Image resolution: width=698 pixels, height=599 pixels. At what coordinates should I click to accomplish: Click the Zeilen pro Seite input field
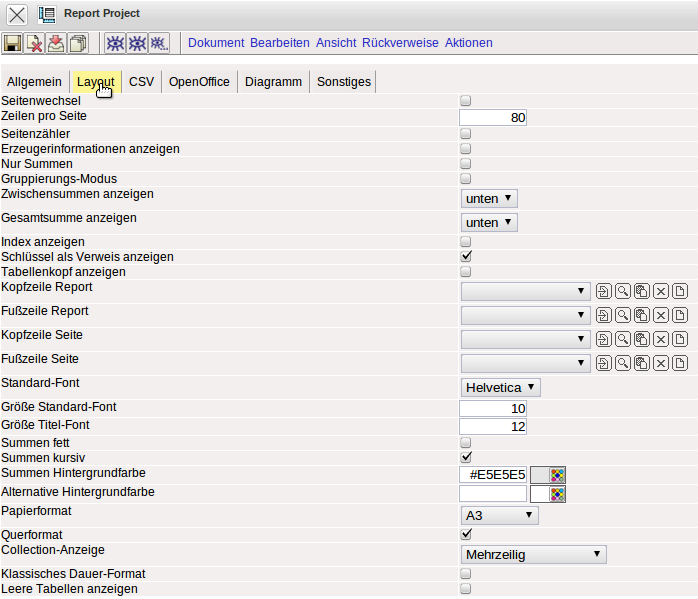tap(493, 117)
